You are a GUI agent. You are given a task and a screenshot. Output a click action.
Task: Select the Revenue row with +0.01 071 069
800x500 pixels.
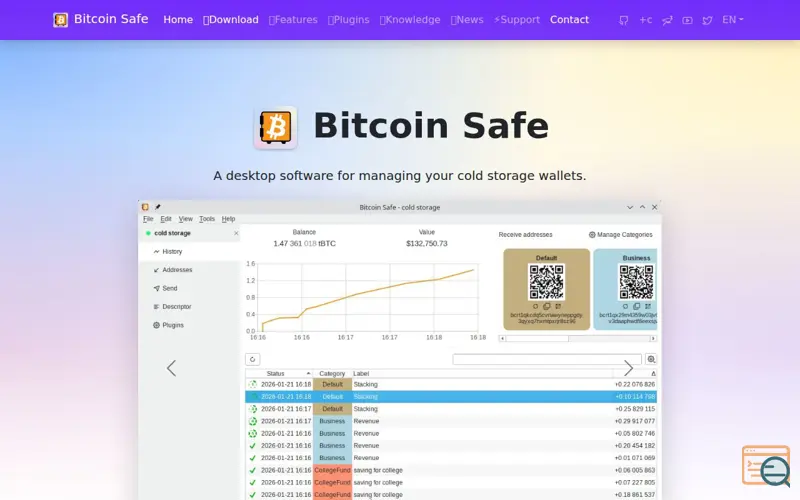click(x=451, y=458)
